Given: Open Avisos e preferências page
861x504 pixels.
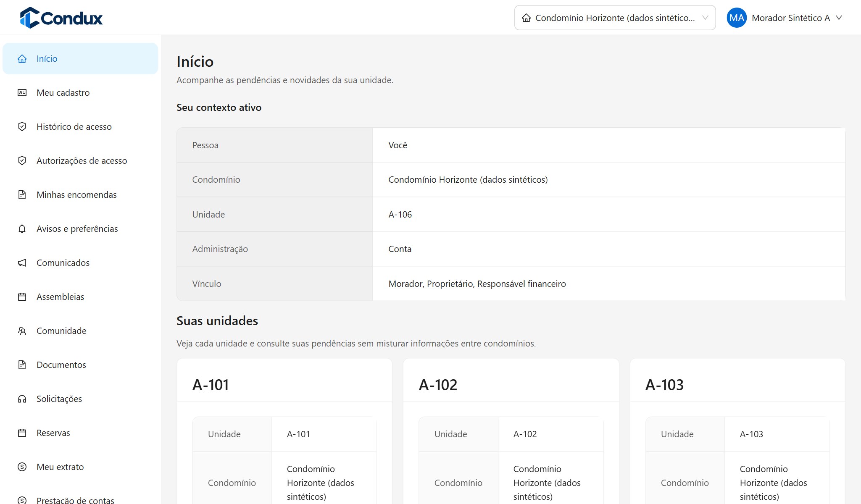Looking at the screenshot, I should 80,229.
